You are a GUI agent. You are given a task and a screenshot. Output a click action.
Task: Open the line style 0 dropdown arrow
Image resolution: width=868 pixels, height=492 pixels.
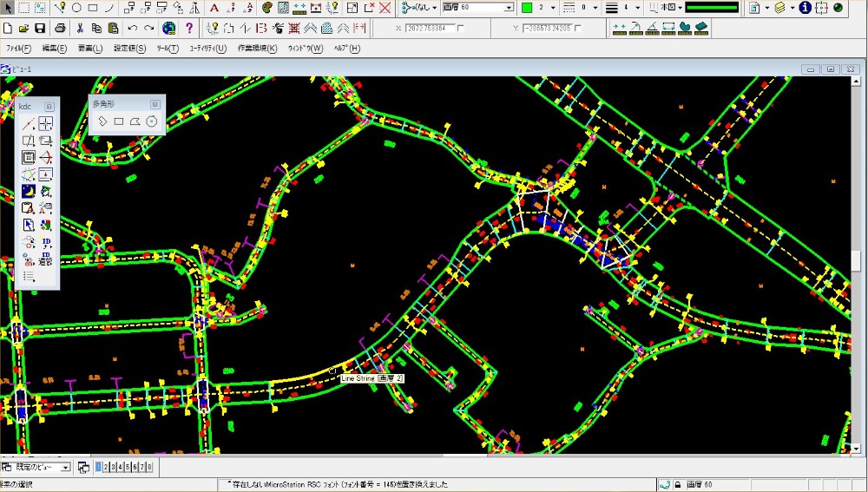(595, 8)
